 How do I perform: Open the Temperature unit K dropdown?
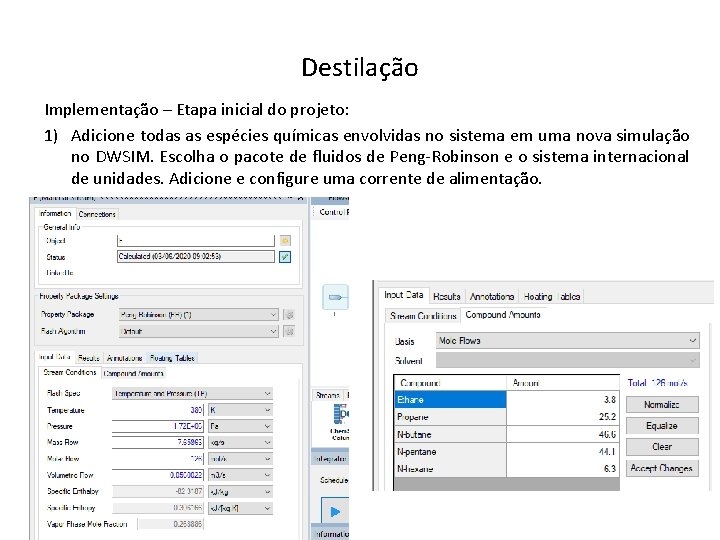240,410
